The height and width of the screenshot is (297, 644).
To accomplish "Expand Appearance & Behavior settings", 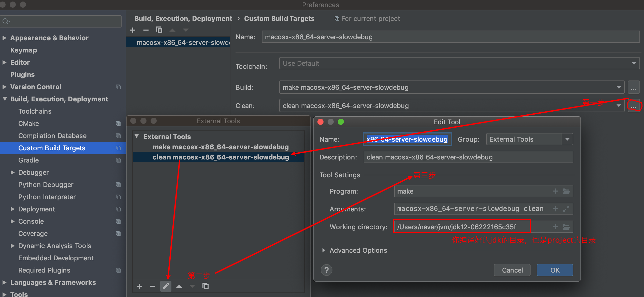I will pyautogui.click(x=4, y=38).
